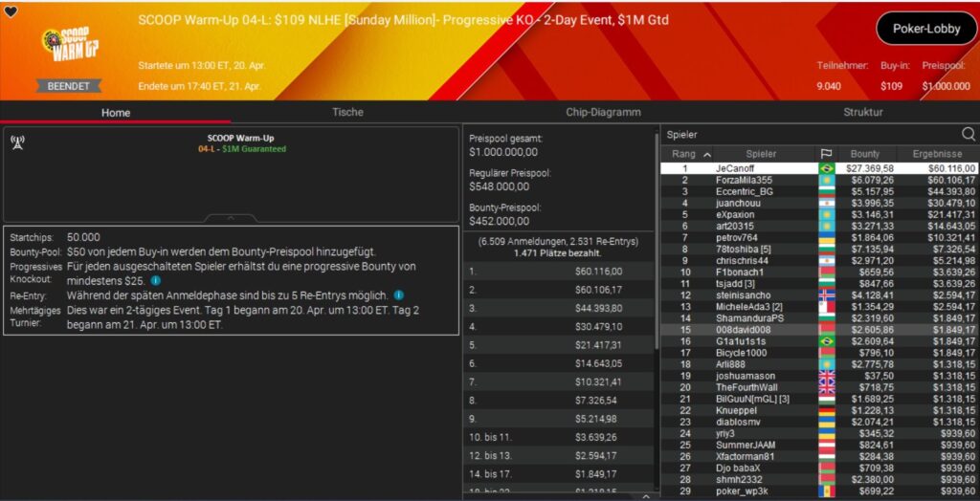Click Brazil flag beside JeCanoff
Viewport: 980px width, 501px height.
826,168
